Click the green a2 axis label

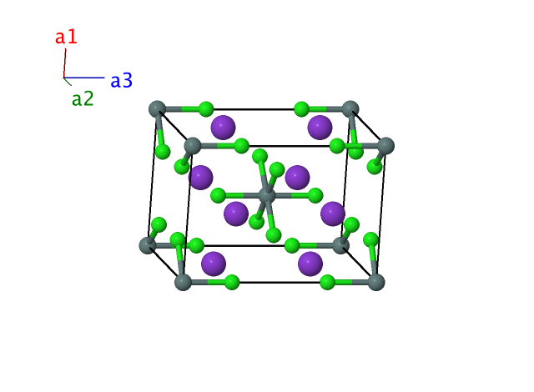83,99
